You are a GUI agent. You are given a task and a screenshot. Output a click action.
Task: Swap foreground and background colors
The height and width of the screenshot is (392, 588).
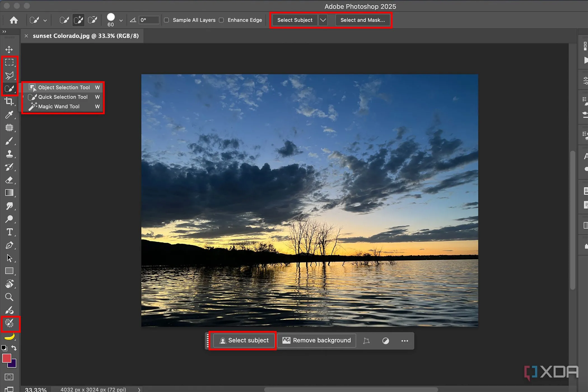[x=14, y=348]
